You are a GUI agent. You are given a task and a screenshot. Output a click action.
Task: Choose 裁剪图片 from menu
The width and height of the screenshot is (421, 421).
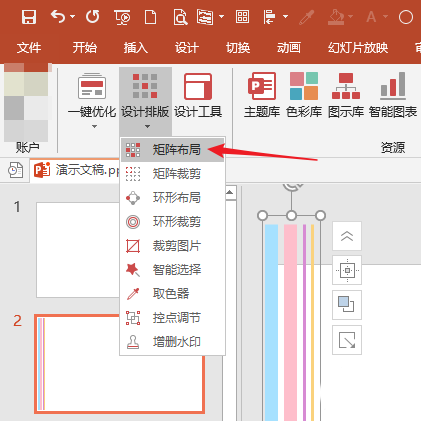tap(172, 246)
